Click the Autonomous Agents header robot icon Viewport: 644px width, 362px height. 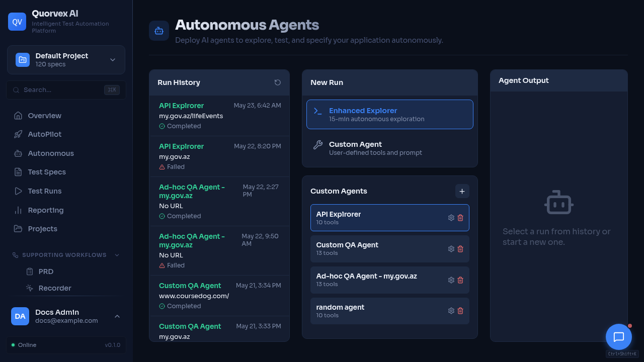[159, 31]
